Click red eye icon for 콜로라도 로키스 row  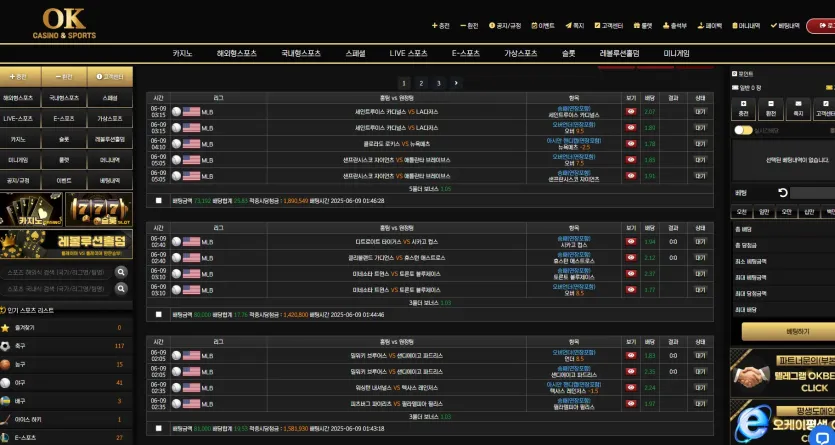click(631, 144)
